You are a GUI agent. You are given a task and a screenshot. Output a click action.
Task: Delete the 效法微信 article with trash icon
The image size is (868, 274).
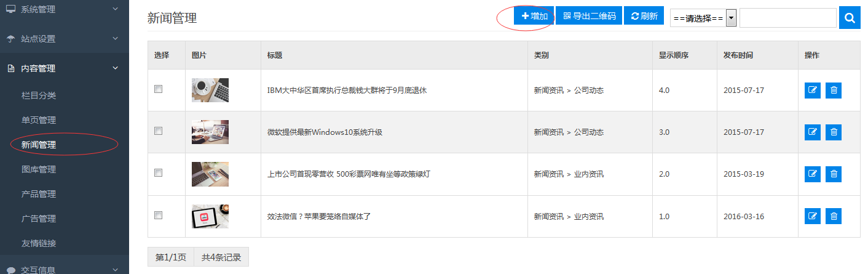(834, 216)
